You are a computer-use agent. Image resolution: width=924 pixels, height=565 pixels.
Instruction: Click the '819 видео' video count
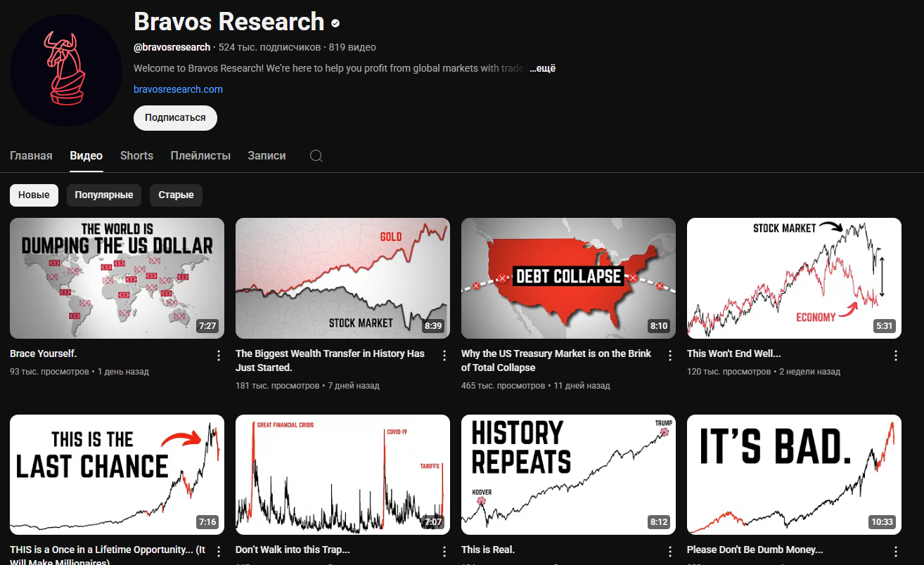click(352, 47)
